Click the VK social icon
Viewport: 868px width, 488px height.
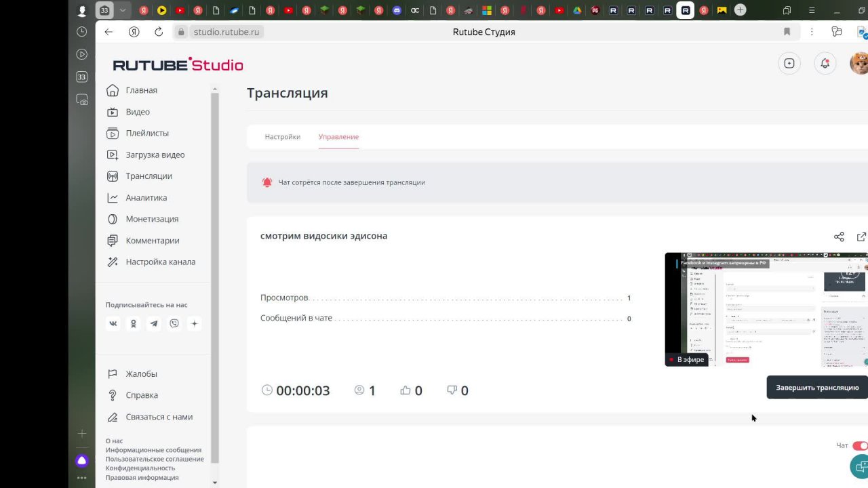pos(113,323)
